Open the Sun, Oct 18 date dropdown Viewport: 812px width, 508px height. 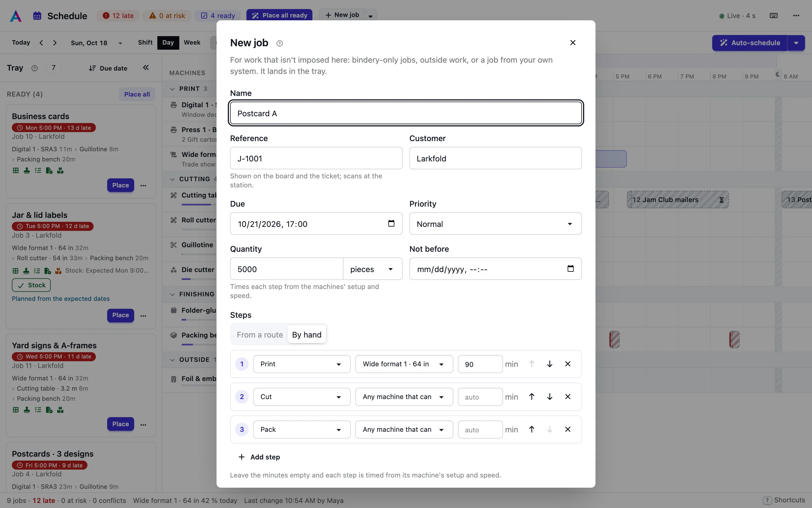coord(96,43)
